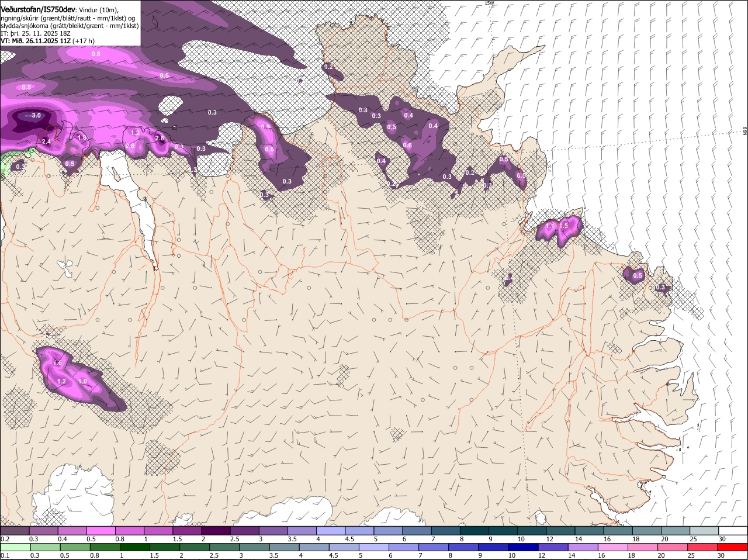Select the '1.6' value in the southwest snow patch
This screenshot has width=748, height=560.
(57, 363)
